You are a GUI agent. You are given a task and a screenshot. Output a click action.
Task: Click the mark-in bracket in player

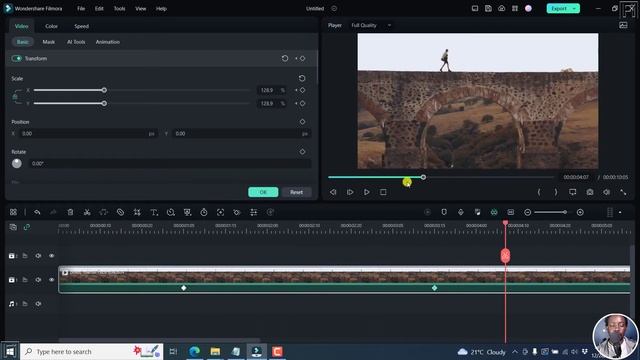(539, 192)
